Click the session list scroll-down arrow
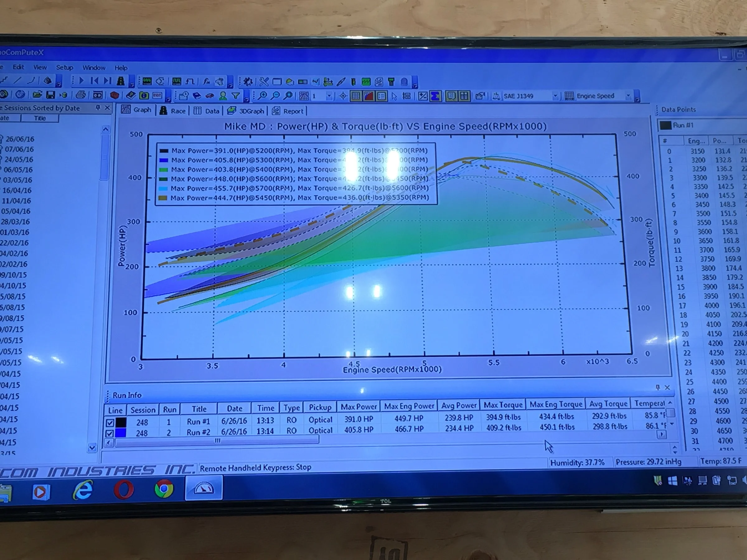Viewport: 747px width, 560px height. (92, 448)
